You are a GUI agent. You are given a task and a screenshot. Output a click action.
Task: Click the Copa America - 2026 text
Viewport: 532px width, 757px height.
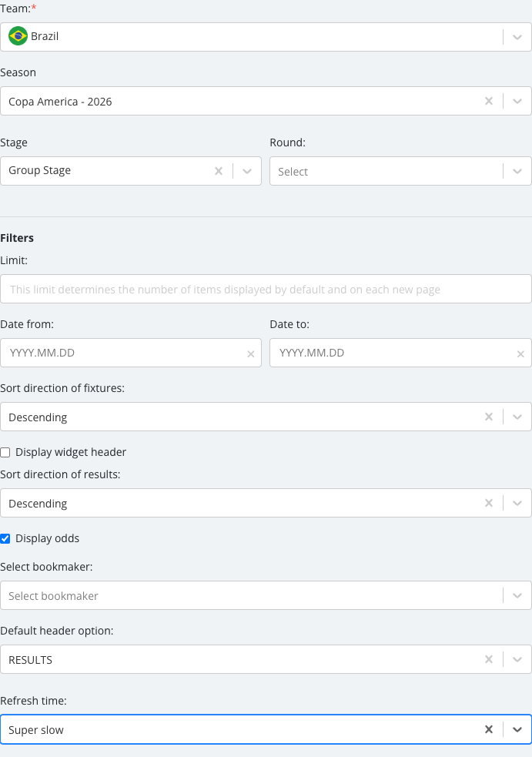pos(60,102)
